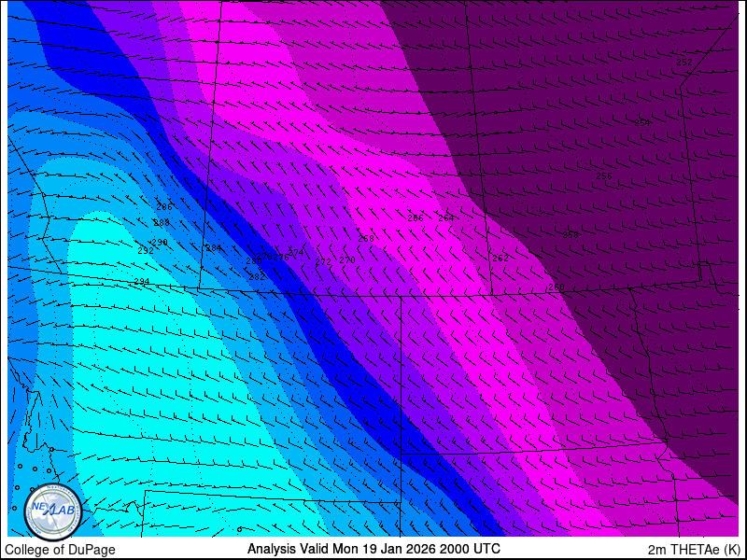Click "Analysis Valid Mon 19 Jan 2026 2000 UTC"

click(x=373, y=549)
